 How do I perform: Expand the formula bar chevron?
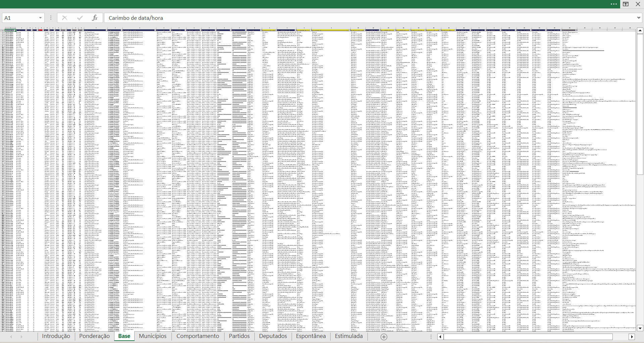639,18
